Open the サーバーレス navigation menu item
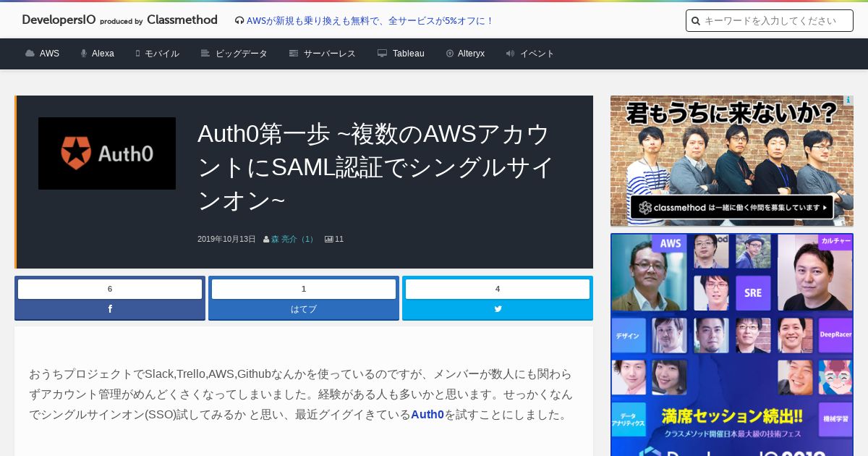Image resolution: width=868 pixels, height=456 pixels. [x=330, y=54]
